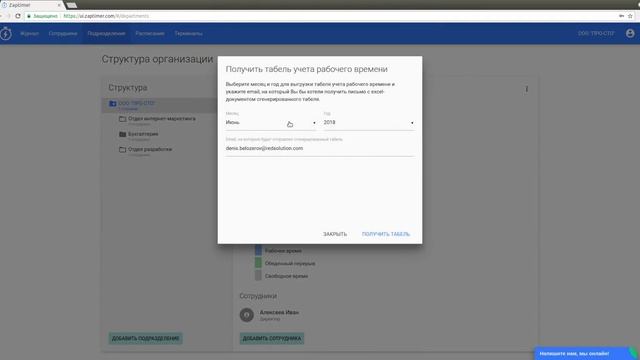This screenshot has width=640, height=360.
Task: Click the blue Рабочее время legend swatch
Action: 258,251
